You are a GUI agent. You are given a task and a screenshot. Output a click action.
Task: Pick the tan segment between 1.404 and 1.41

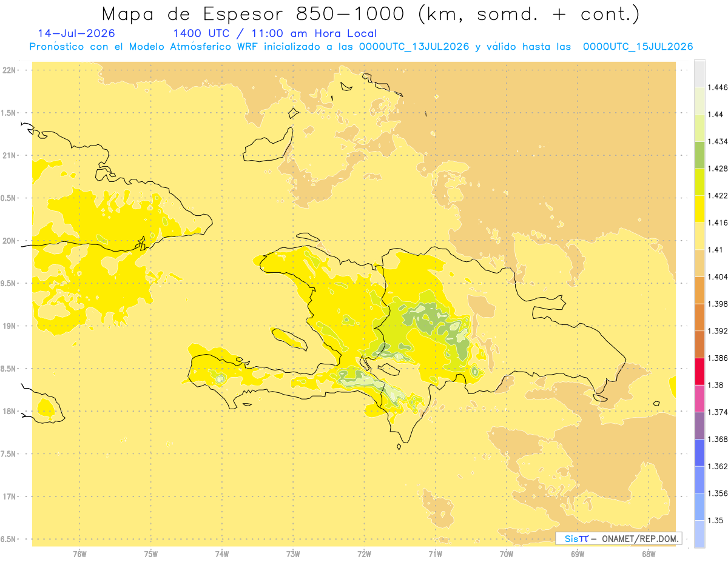click(699, 263)
